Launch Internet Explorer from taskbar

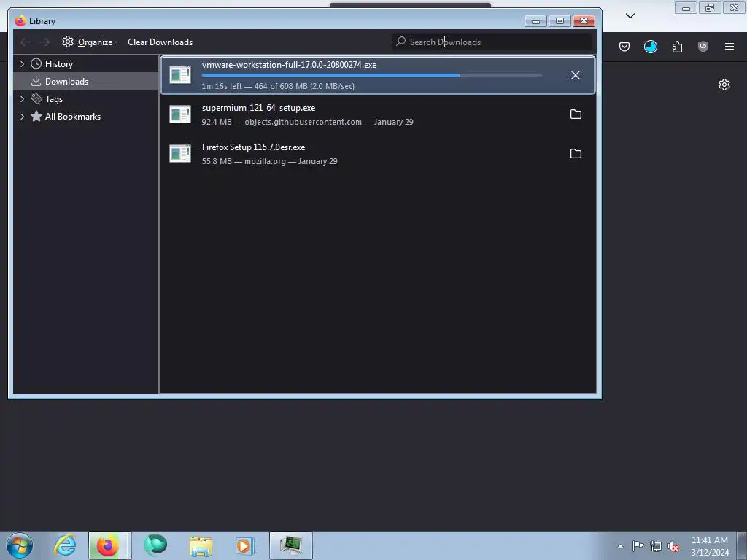coord(65,545)
